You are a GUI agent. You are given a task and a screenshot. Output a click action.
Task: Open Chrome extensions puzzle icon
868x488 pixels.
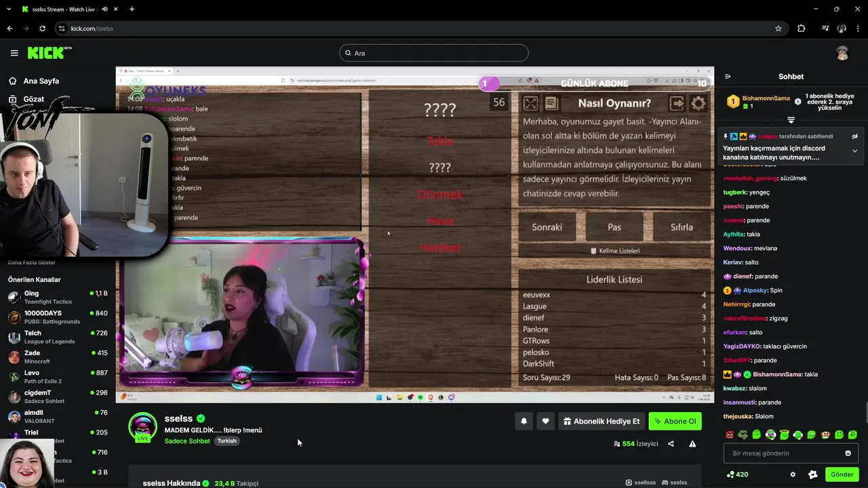(802, 28)
